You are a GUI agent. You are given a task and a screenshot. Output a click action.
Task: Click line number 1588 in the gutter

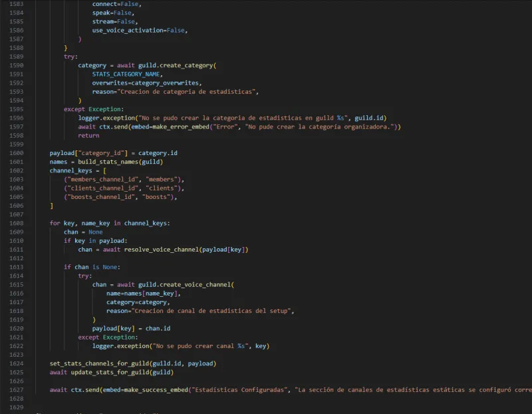click(16, 48)
